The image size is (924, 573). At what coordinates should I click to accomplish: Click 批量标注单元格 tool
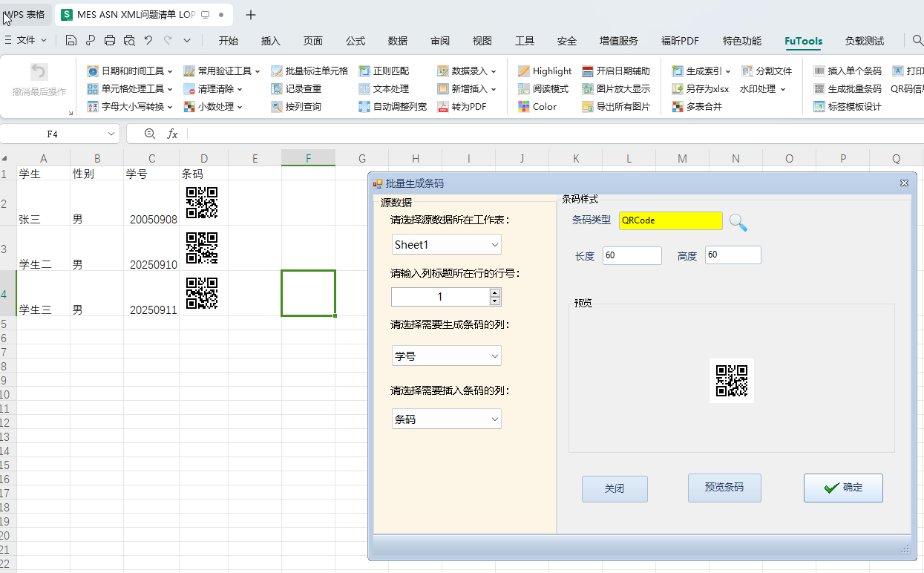309,71
